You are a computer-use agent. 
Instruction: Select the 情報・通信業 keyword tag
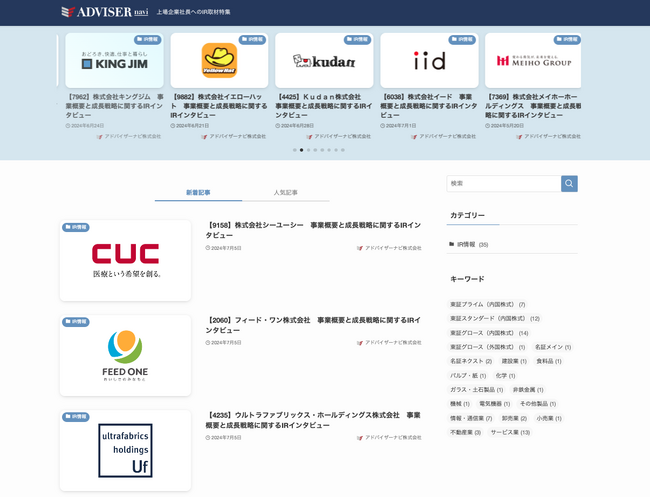pos(471,418)
